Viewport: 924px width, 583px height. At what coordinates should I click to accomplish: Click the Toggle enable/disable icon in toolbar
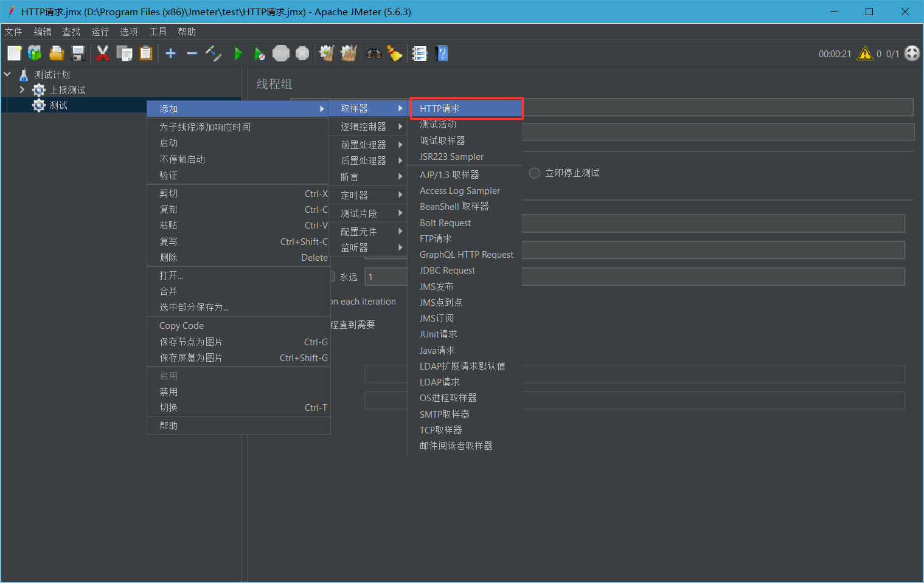(213, 53)
